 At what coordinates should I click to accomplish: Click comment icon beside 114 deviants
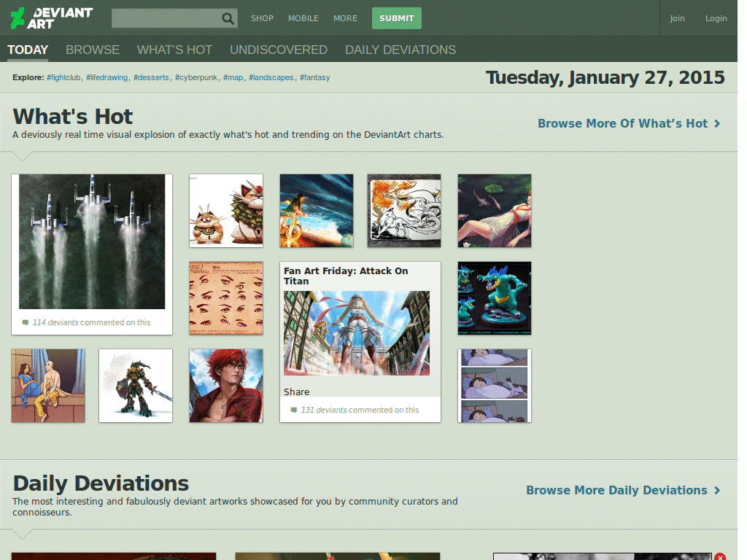point(26,322)
